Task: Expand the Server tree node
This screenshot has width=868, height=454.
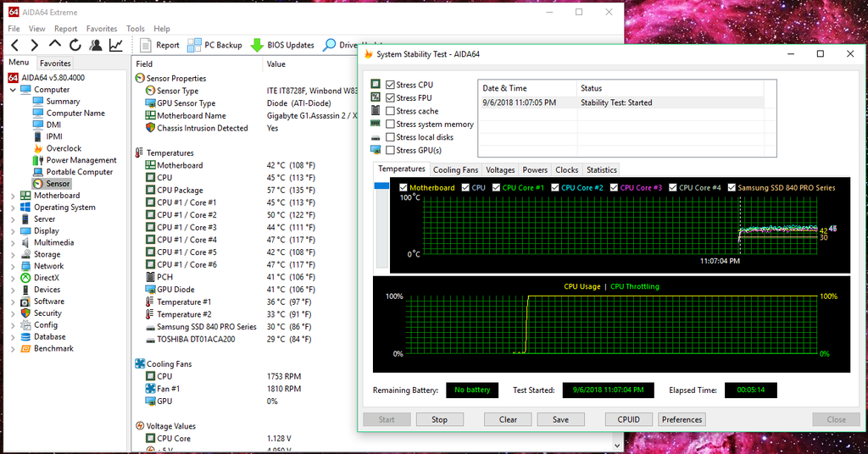Action: [x=14, y=219]
